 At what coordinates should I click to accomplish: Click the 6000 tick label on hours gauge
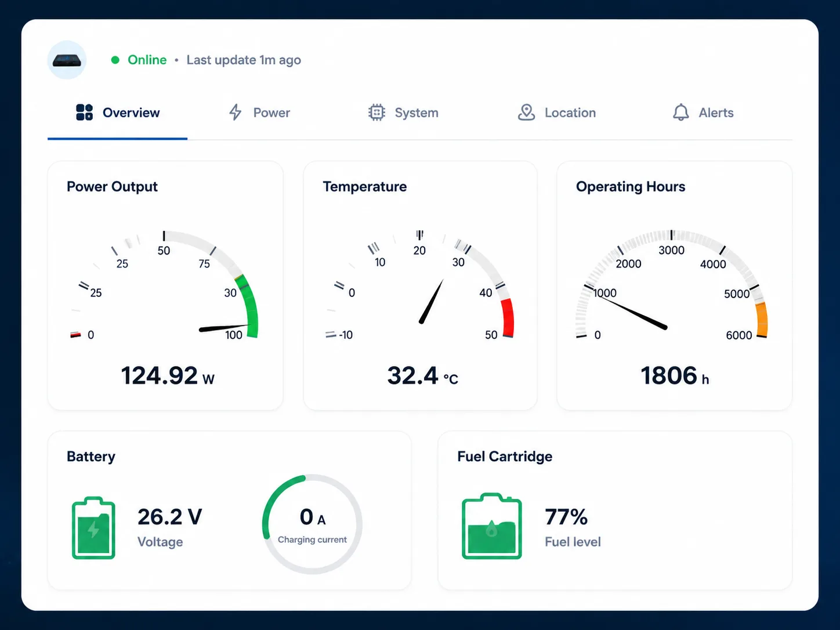[x=739, y=335]
